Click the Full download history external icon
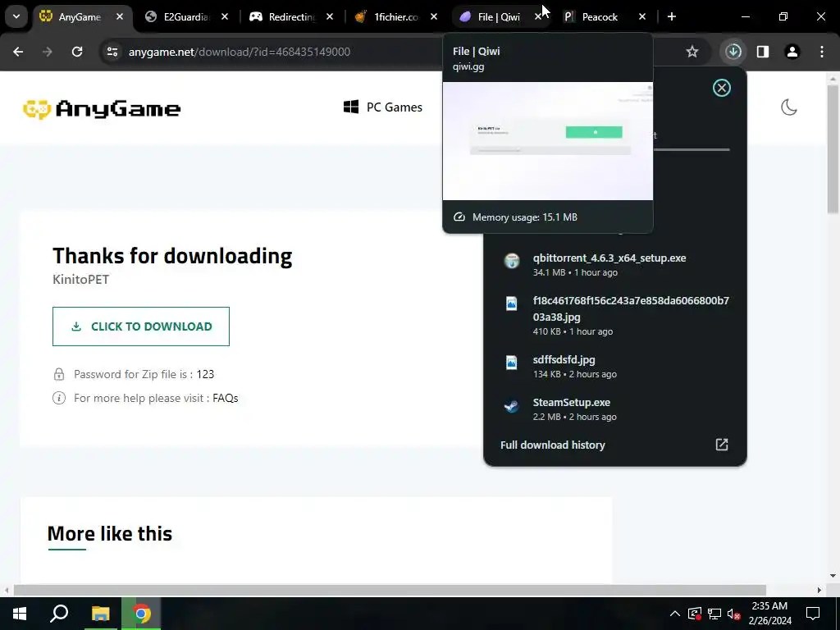This screenshot has height=630, width=840. (x=722, y=445)
